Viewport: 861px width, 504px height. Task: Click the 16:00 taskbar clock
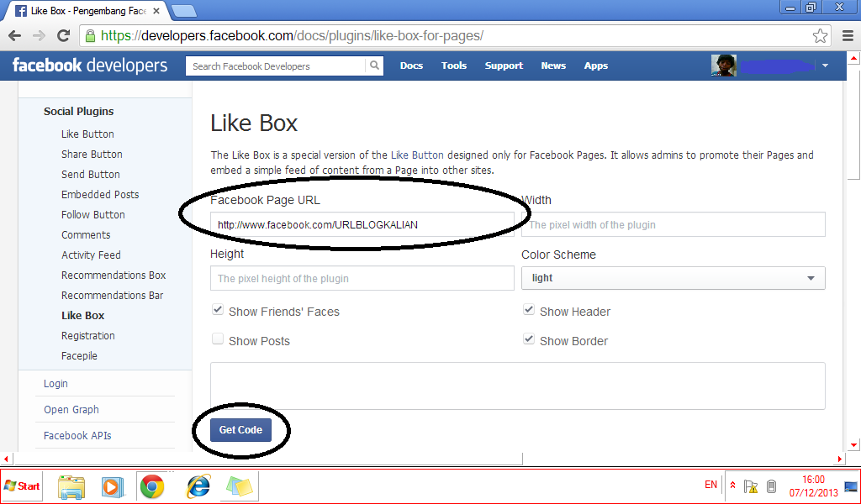point(813,480)
